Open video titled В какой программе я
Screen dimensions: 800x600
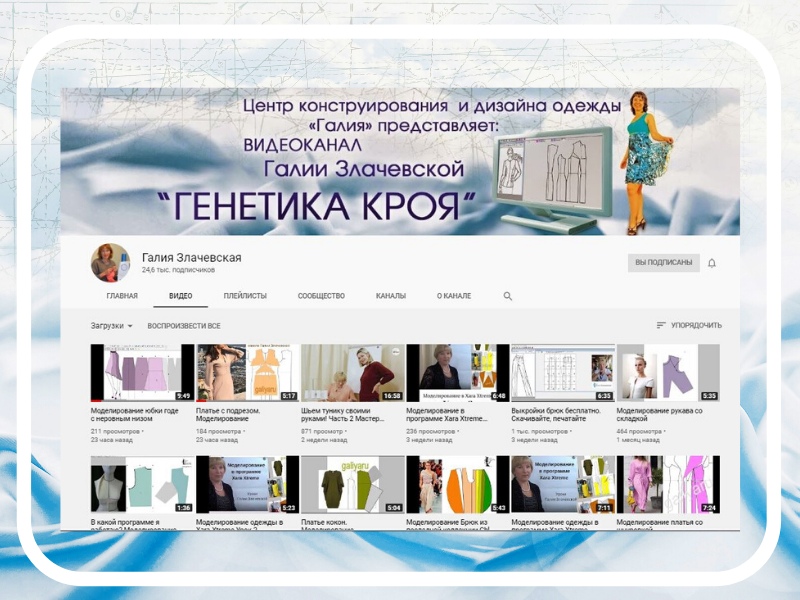click(134, 525)
